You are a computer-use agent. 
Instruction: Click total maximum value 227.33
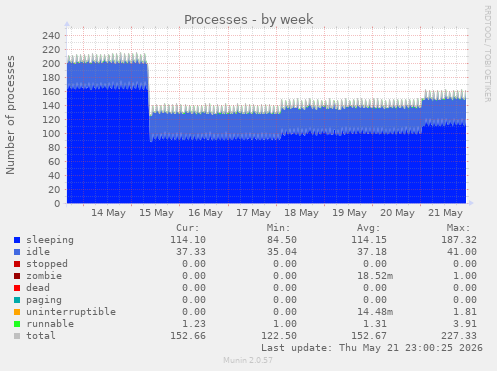click(x=459, y=336)
